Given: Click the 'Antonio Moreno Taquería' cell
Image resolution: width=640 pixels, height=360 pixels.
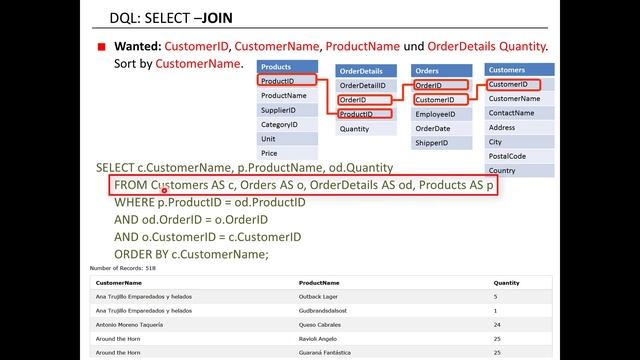Looking at the screenshot, I should tap(129, 325).
